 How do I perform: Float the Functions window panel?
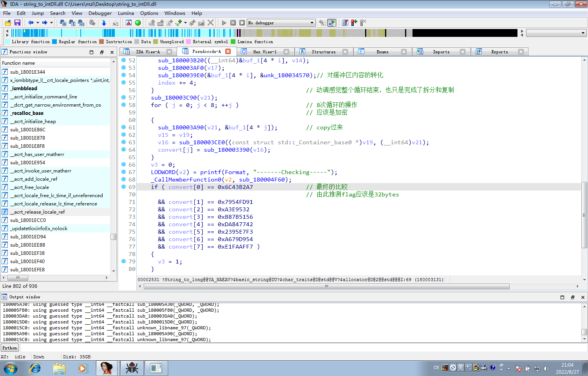click(x=102, y=52)
